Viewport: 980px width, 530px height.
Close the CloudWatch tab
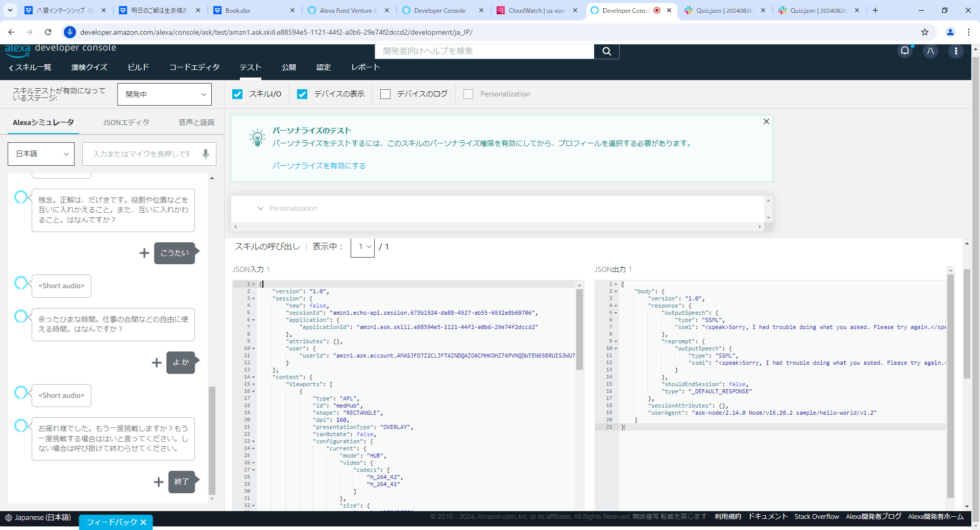[575, 10]
